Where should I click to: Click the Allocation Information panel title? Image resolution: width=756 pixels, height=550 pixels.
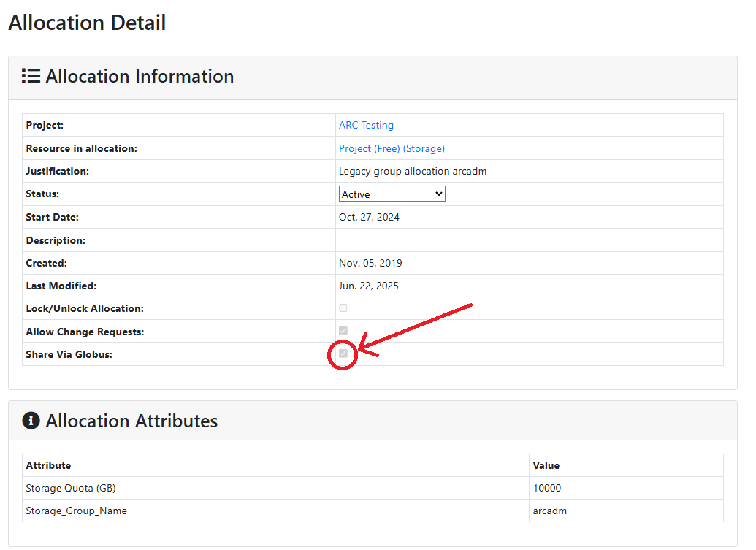point(140,77)
